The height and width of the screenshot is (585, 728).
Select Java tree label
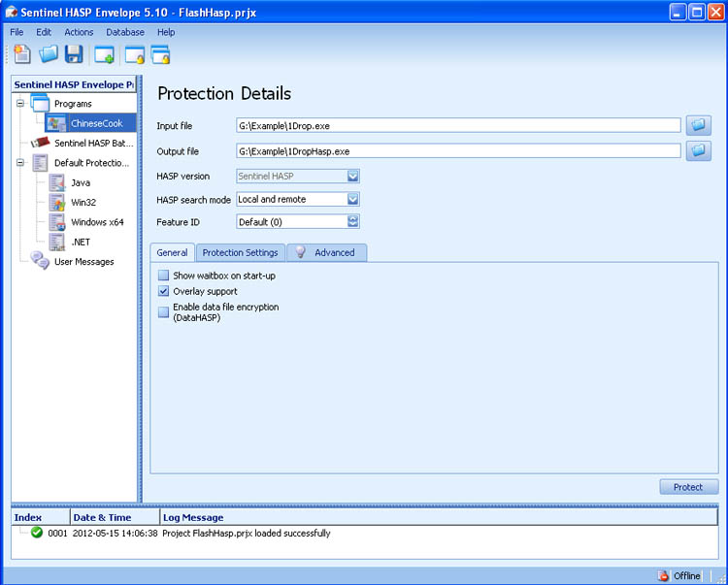[81, 182]
